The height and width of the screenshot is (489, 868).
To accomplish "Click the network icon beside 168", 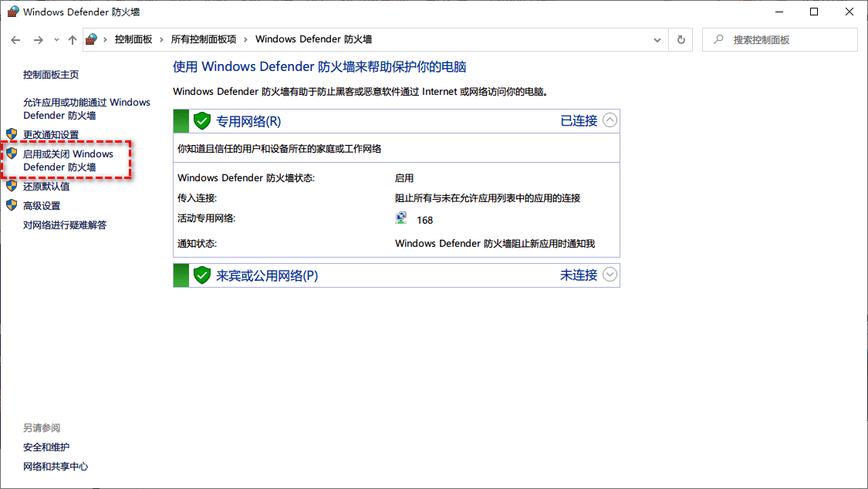I will [401, 218].
